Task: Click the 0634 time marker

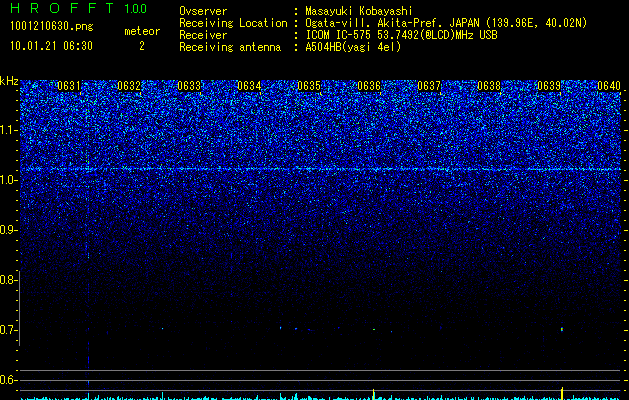Action: pyautogui.click(x=249, y=86)
